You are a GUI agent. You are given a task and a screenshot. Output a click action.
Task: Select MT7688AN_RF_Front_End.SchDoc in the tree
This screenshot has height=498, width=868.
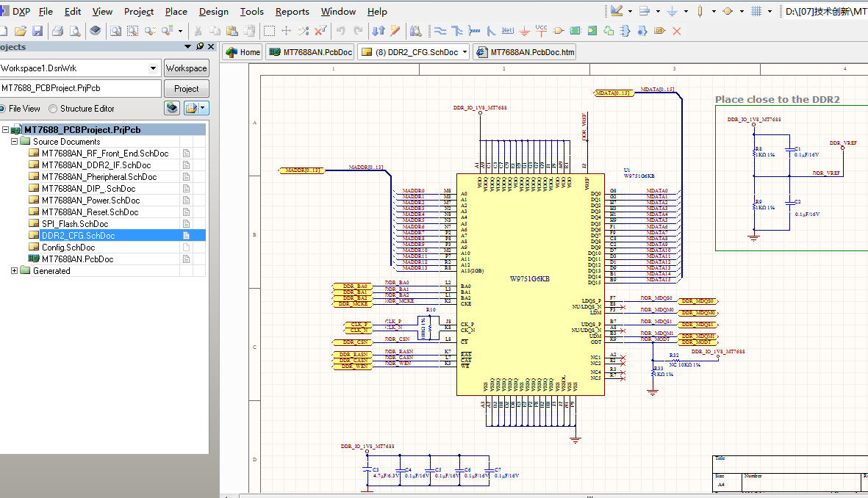[105, 154]
